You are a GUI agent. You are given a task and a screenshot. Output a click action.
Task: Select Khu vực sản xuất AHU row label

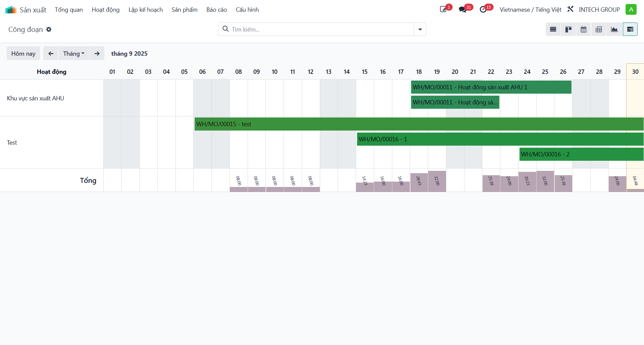coord(36,98)
